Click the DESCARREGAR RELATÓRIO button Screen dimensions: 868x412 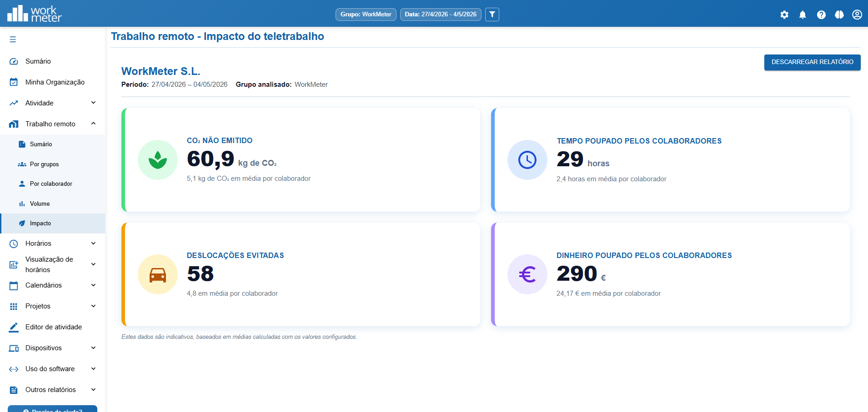[813, 62]
